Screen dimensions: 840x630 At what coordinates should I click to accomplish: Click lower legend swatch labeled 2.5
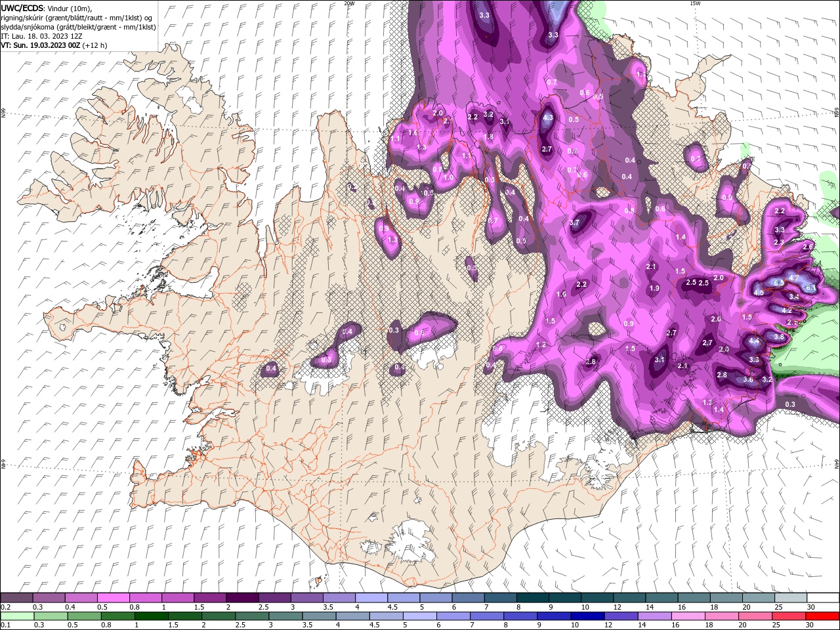coord(252,616)
